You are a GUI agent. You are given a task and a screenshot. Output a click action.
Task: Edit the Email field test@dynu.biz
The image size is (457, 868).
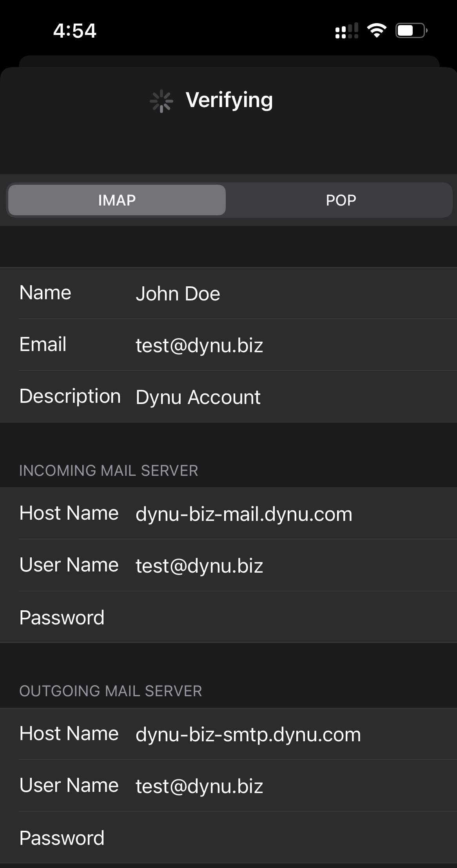(228, 345)
